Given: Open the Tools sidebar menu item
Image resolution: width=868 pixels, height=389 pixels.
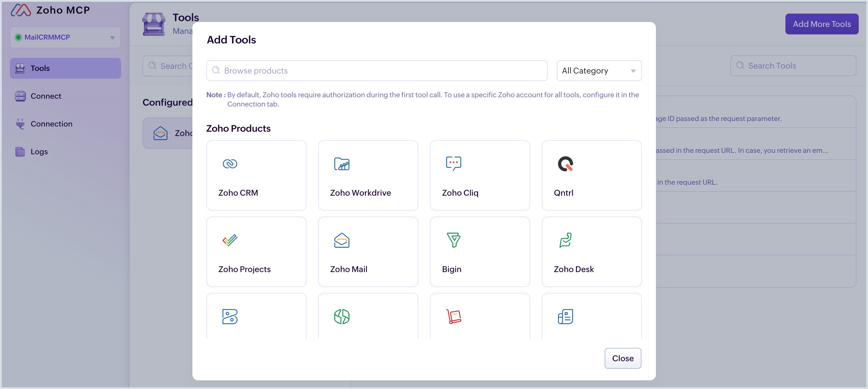Looking at the screenshot, I should [65, 68].
